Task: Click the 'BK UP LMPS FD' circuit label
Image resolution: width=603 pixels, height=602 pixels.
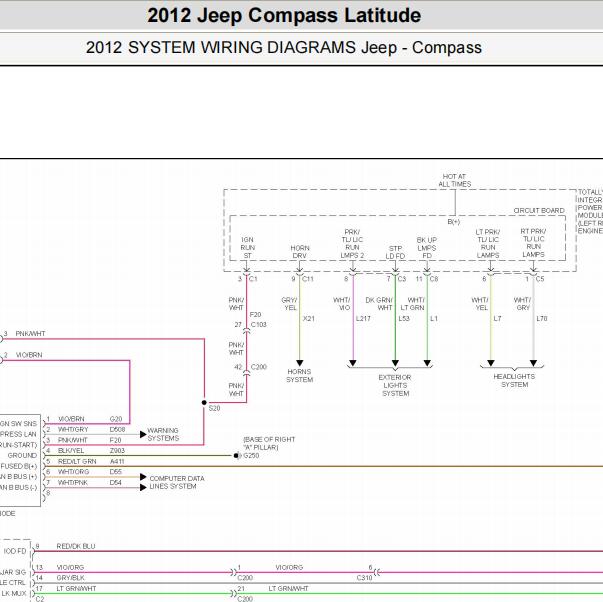Action: pyautogui.click(x=426, y=248)
